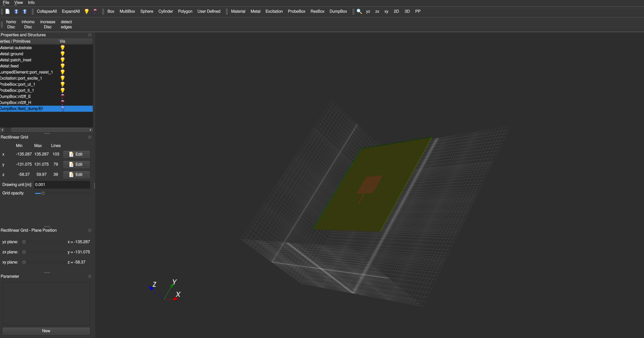Add a ResBox property
The width and height of the screenshot is (644, 338).
pyautogui.click(x=317, y=11)
